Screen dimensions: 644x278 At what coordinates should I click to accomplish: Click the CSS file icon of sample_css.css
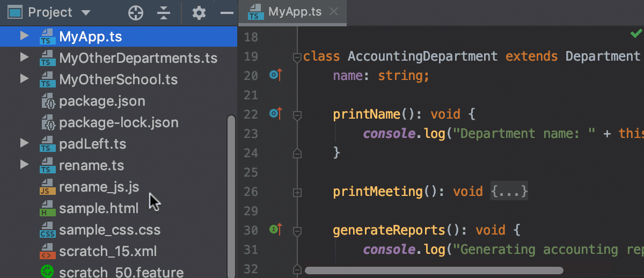(x=47, y=230)
